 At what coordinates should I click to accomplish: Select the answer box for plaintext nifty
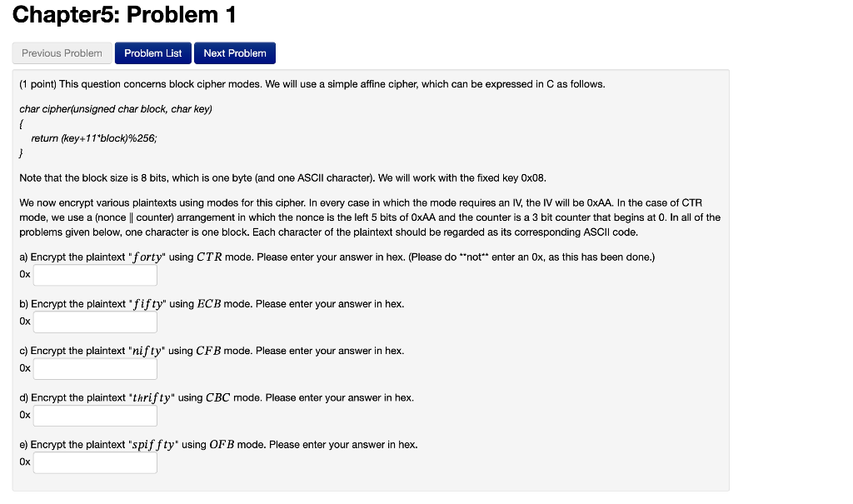[x=94, y=368]
